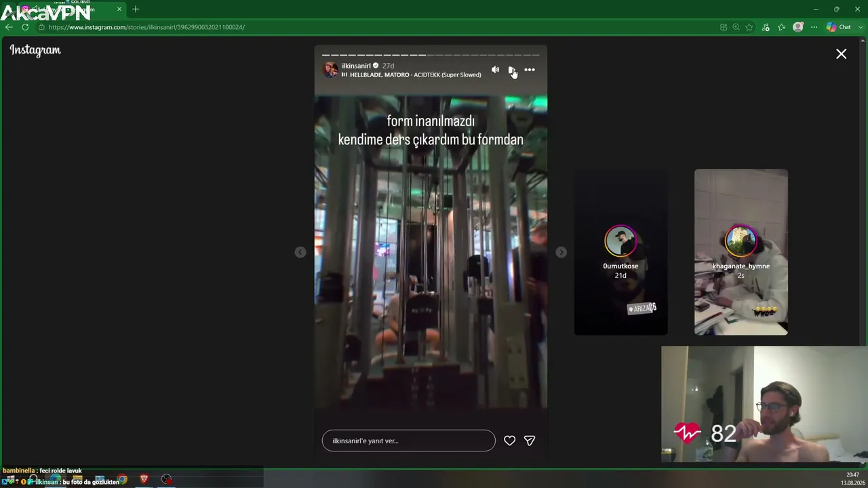Open the khaganate_hymne story preview
The image size is (868, 488).
tap(741, 252)
